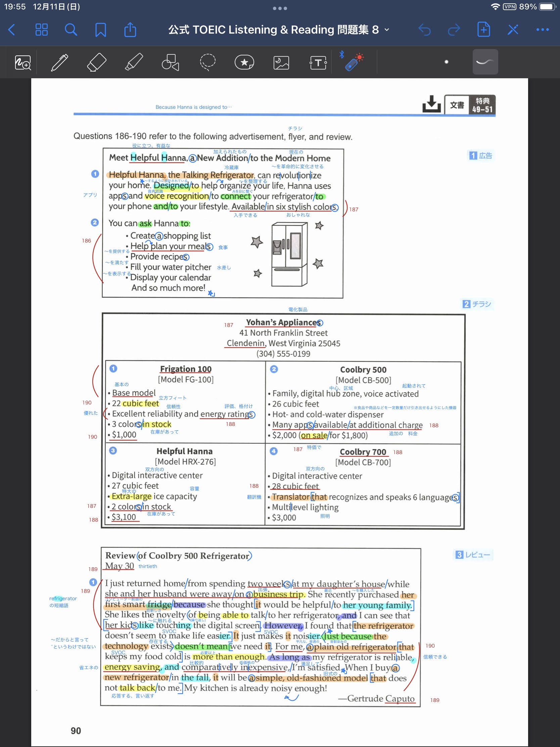Viewport: 560px width, 747px height.
Task: Choose the trail pointer style
Action: (485, 62)
